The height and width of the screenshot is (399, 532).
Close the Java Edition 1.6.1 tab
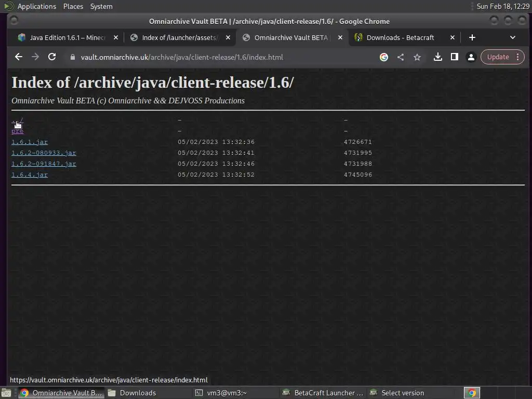point(116,37)
